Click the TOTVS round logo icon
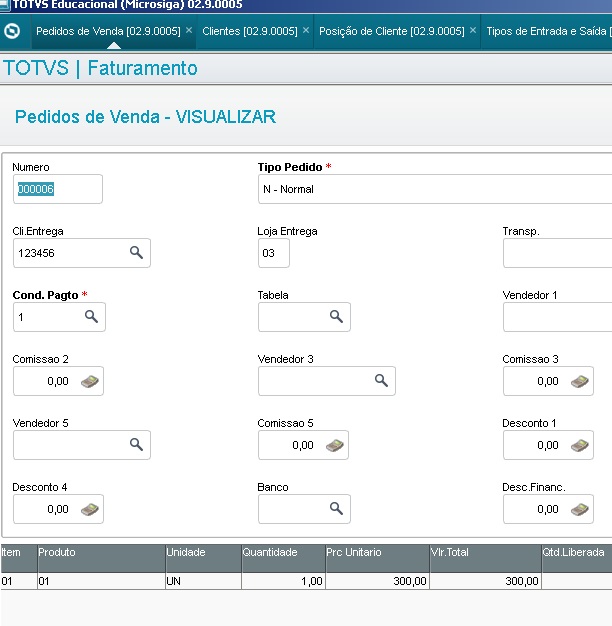This screenshot has width=612, height=626. point(12,31)
